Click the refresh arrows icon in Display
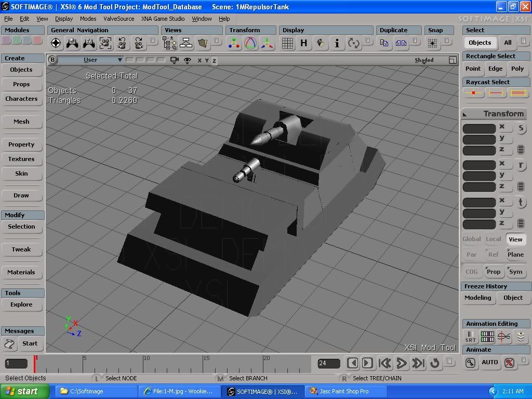532x399 pixels. 353,43
